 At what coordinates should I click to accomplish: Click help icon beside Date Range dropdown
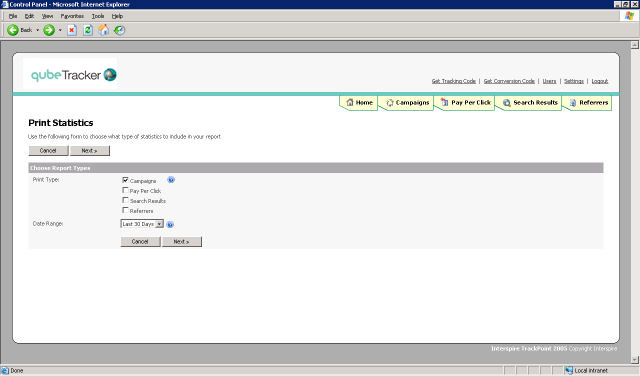click(x=170, y=224)
